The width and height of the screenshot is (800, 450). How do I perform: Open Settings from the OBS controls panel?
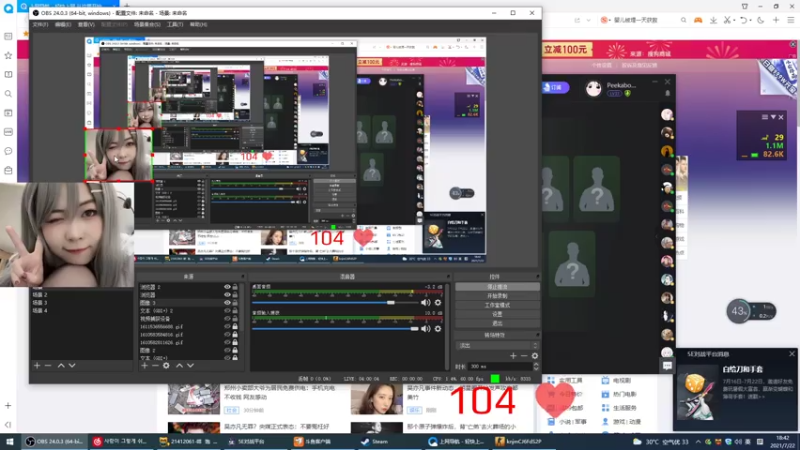pyautogui.click(x=497, y=314)
